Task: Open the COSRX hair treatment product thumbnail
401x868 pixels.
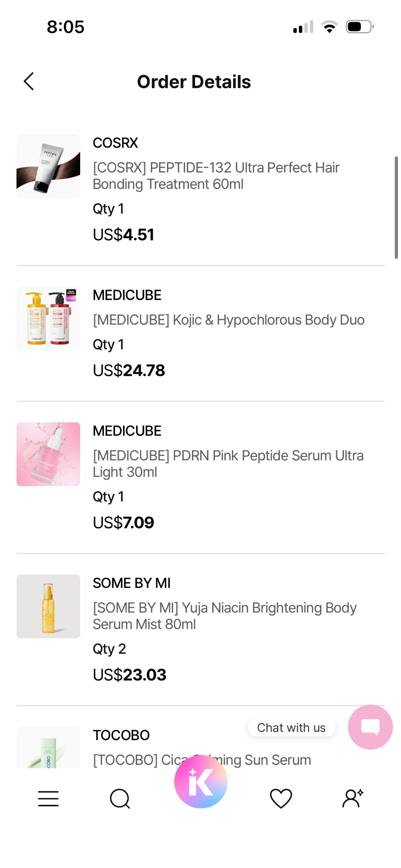Action: coord(48,166)
